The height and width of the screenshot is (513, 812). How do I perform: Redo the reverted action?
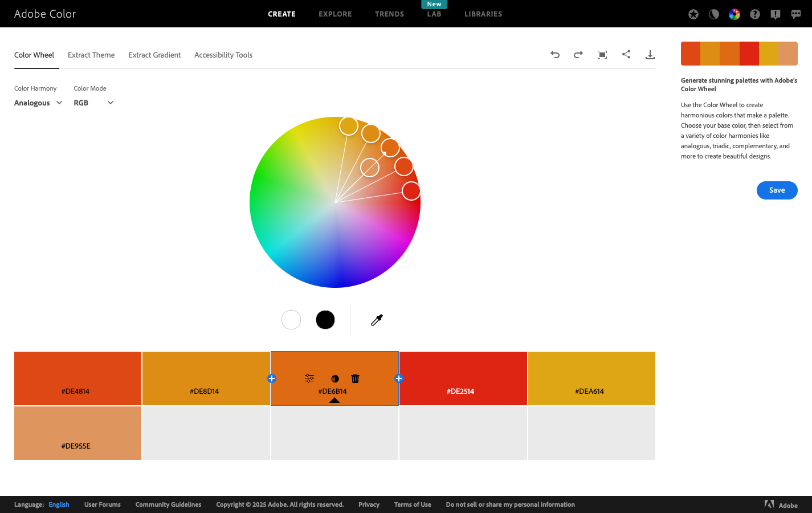point(578,54)
